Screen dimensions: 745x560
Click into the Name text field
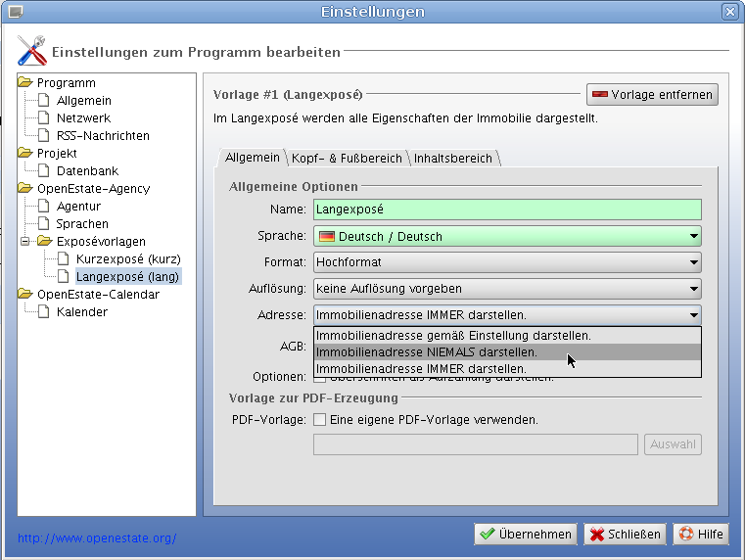click(x=507, y=210)
